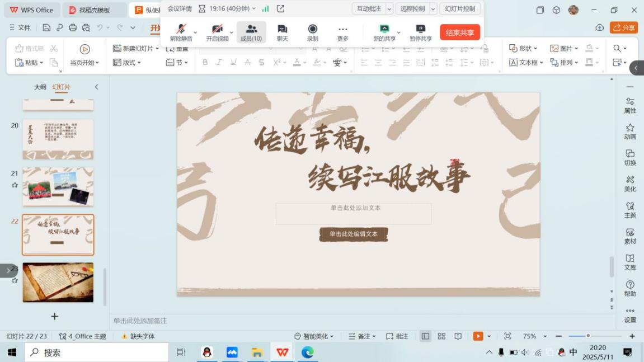The image size is (644, 362).
Task: Unmute the microphone in the meeting toolbar
Action: 181,32
